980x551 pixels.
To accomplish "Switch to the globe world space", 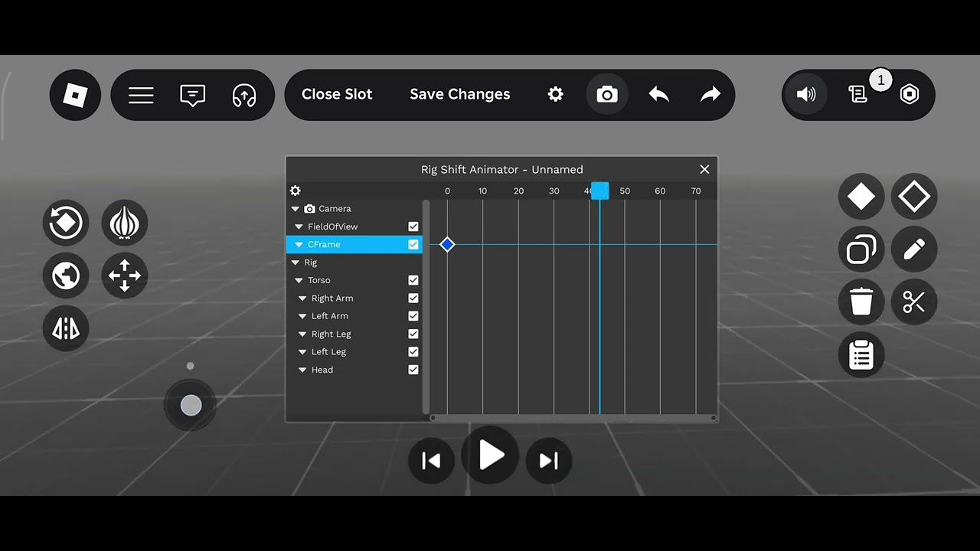I will point(66,275).
